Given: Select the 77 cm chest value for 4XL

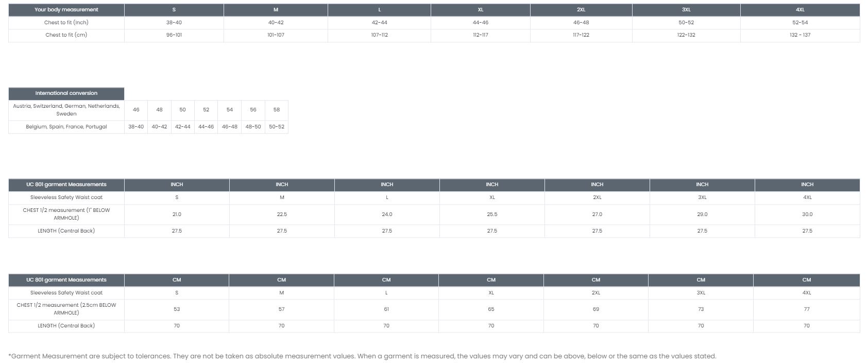Looking at the screenshot, I should pyautogui.click(x=807, y=309).
